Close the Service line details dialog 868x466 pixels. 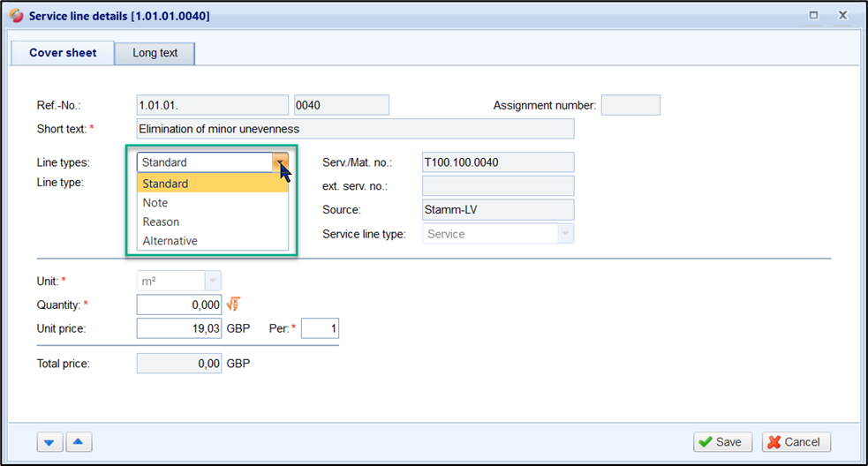click(843, 16)
